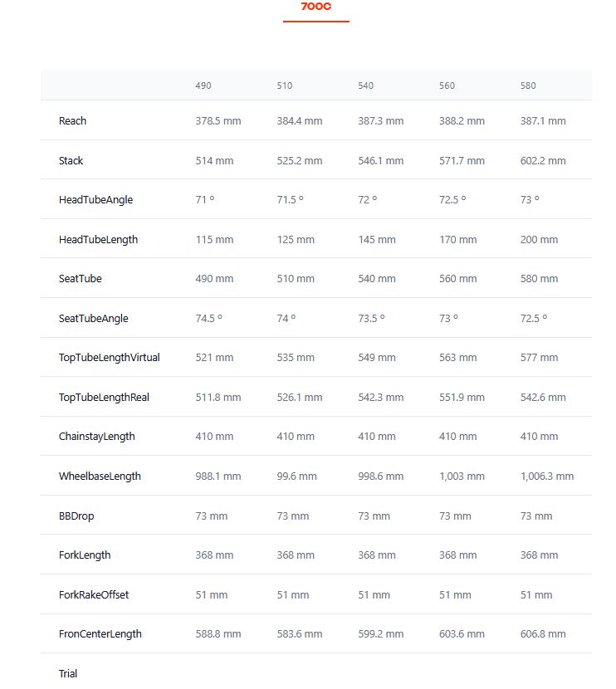Viewport: 616px width, 689px height.
Task: Click the 490 size column header
Action: tap(203, 86)
